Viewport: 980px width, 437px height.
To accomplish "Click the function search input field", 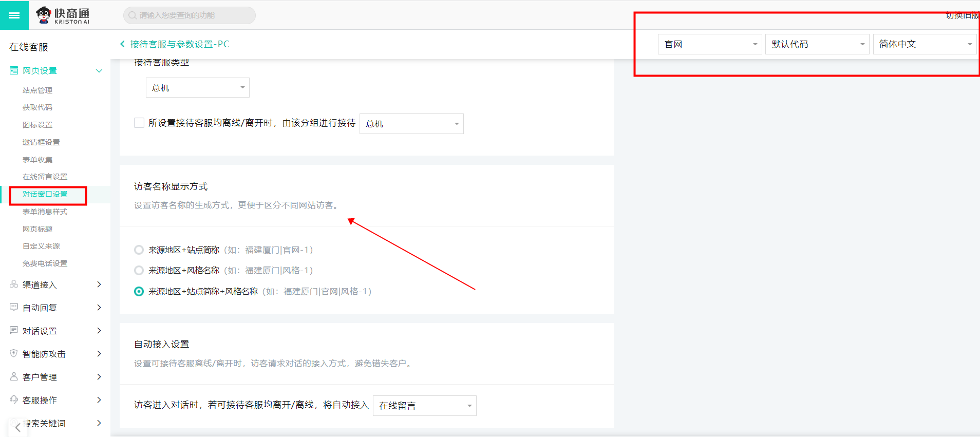I will (x=190, y=15).
